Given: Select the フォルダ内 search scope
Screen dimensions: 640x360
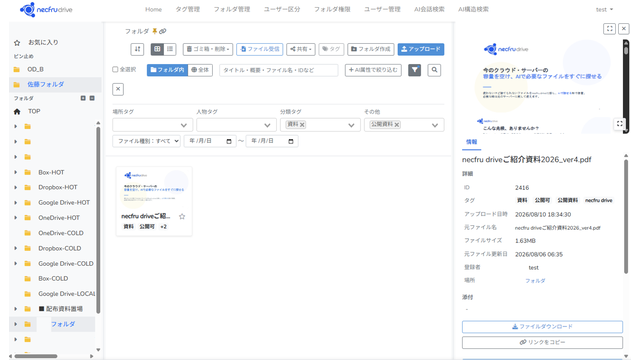Looking at the screenshot, I should (167, 70).
